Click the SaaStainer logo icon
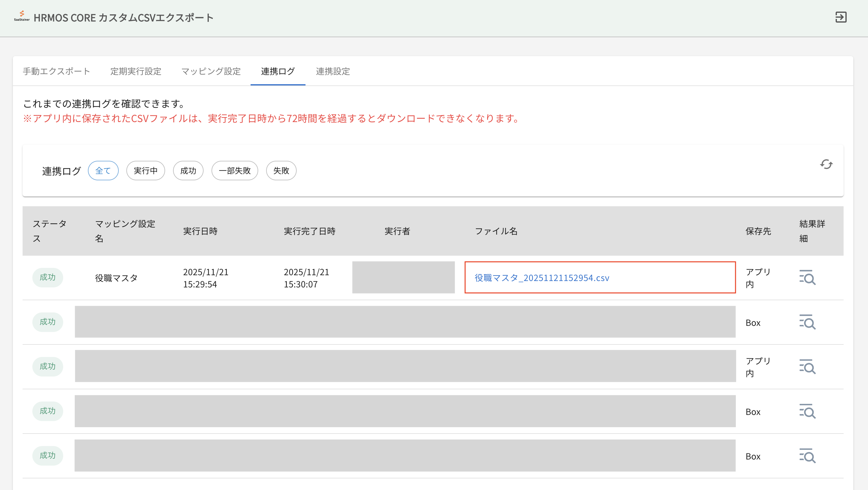The height and width of the screenshot is (490, 868). click(x=22, y=16)
